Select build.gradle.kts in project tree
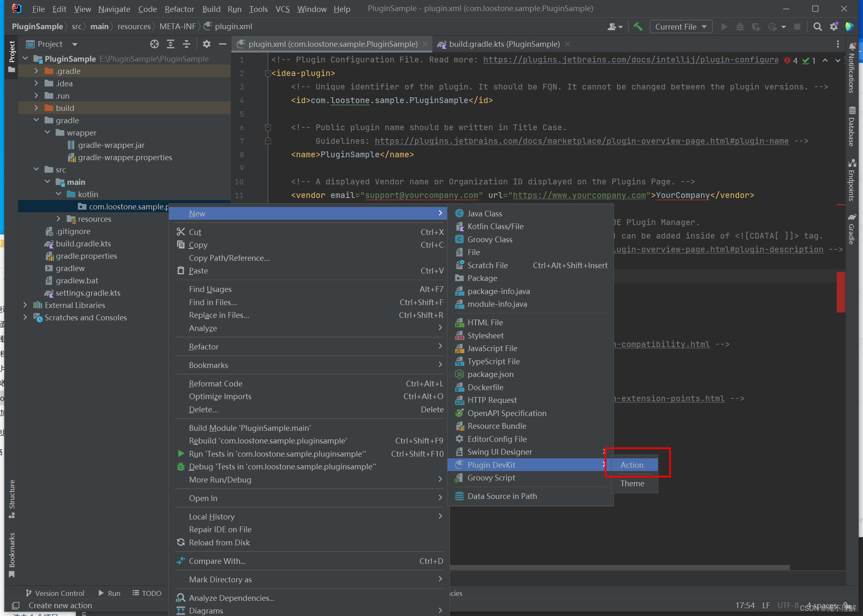This screenshot has height=616, width=863. point(83,244)
